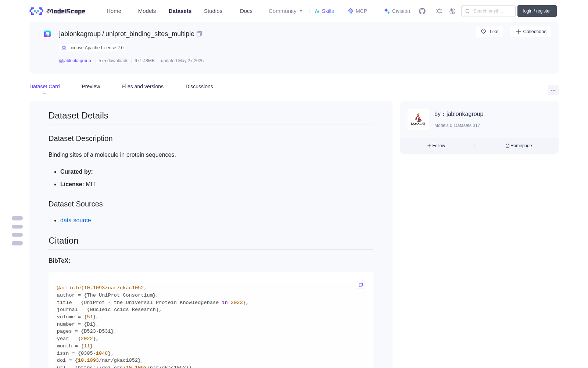Screen dimensions: 588x368
Task: Open the Datasets menu item
Action: coord(180,11)
